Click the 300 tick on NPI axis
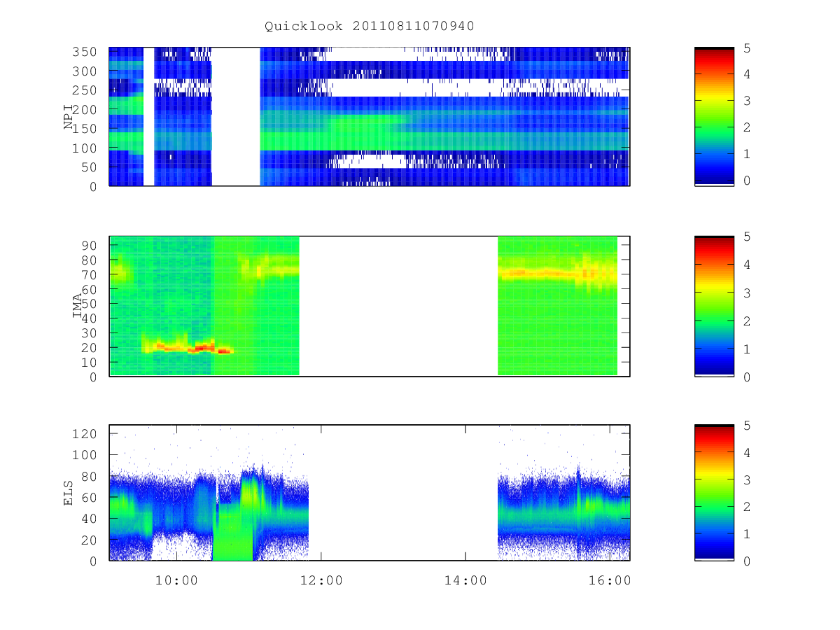The width and height of the screenshot is (840, 630). [86, 71]
